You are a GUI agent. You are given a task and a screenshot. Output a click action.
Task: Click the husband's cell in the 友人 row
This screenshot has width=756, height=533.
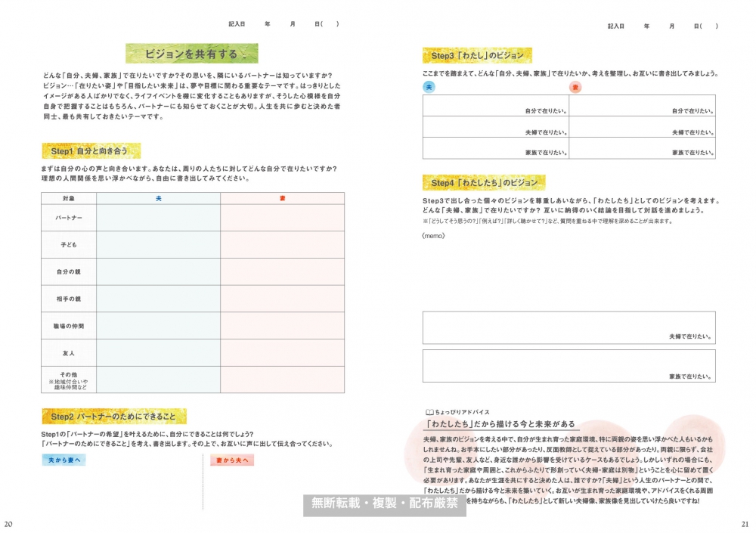point(159,352)
